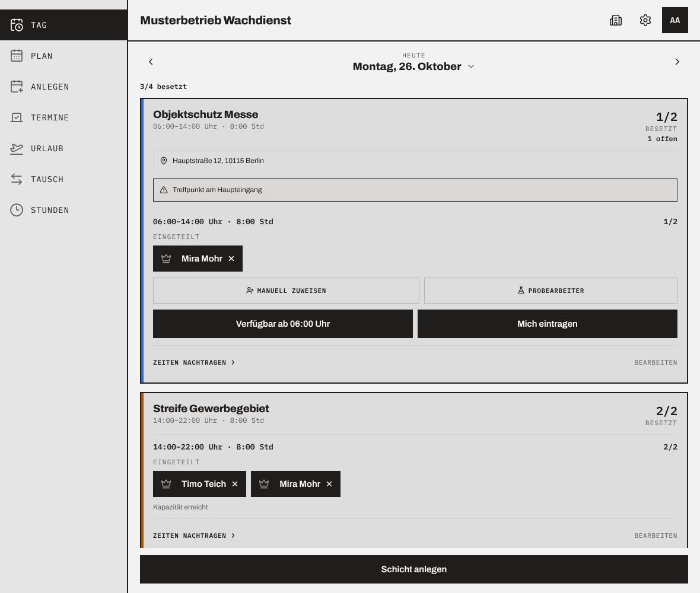Click warning triangle icon at Treffpunkt note

coord(164,190)
